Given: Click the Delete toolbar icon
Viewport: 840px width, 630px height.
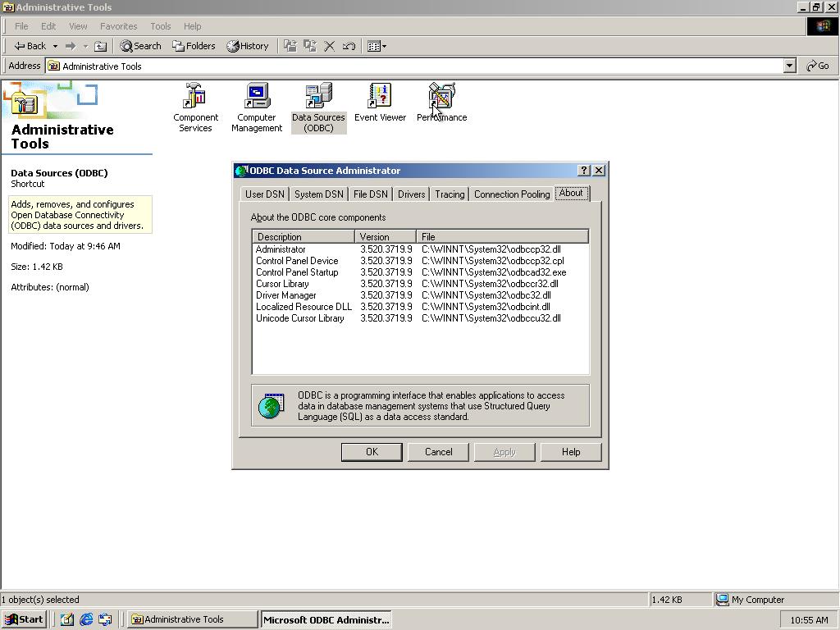Looking at the screenshot, I should coord(330,46).
